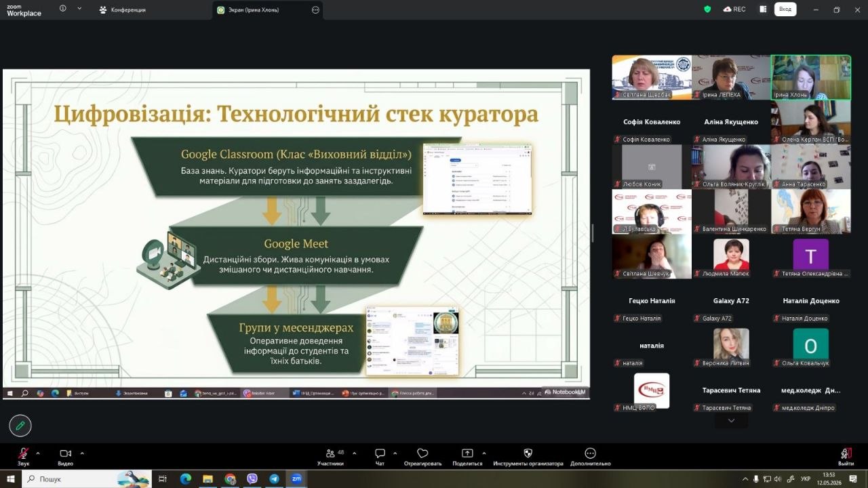Click the Zoom Workplace logo

pos(24,9)
